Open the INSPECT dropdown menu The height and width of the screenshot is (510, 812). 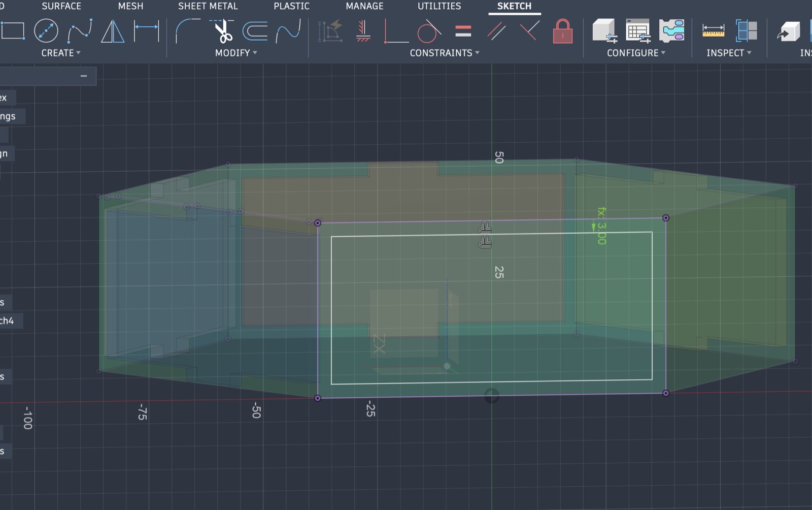point(729,53)
